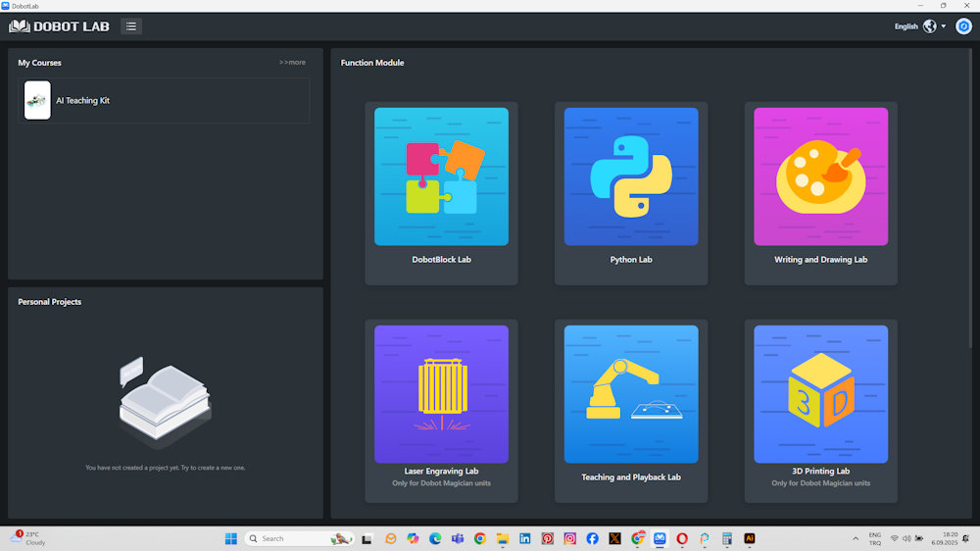
Task: Open Microsoft Teams from taskbar
Action: pyautogui.click(x=458, y=538)
